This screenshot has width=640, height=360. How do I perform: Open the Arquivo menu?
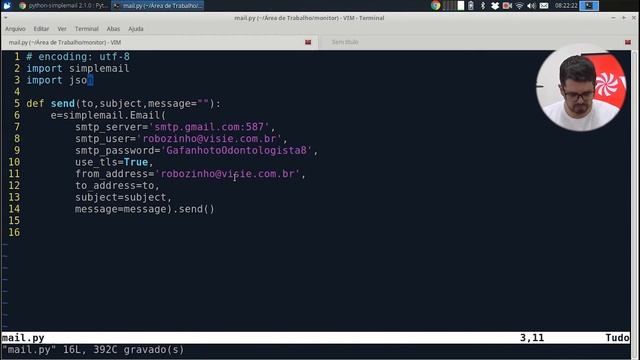[x=15, y=29]
